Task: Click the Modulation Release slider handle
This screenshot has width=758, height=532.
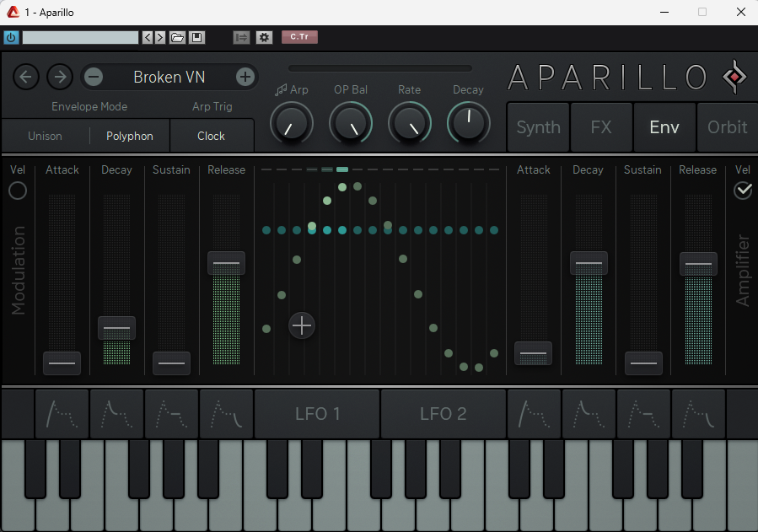Action: click(226, 263)
